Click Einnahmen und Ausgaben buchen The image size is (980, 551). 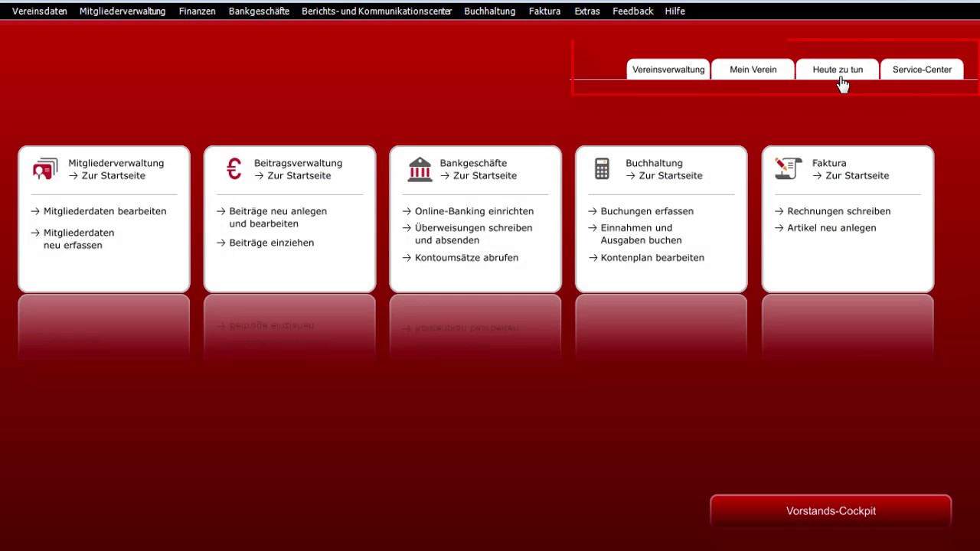tap(635, 234)
